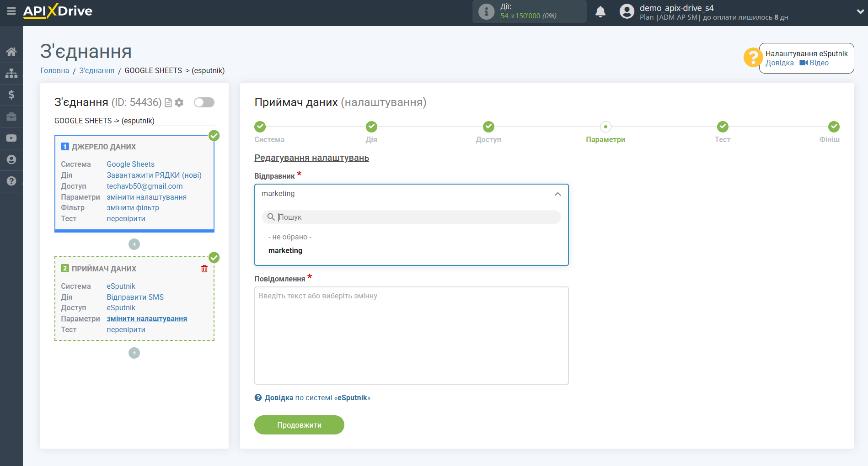Open Довідка по системі eSputnik link
868x466 pixels.
coord(317,398)
